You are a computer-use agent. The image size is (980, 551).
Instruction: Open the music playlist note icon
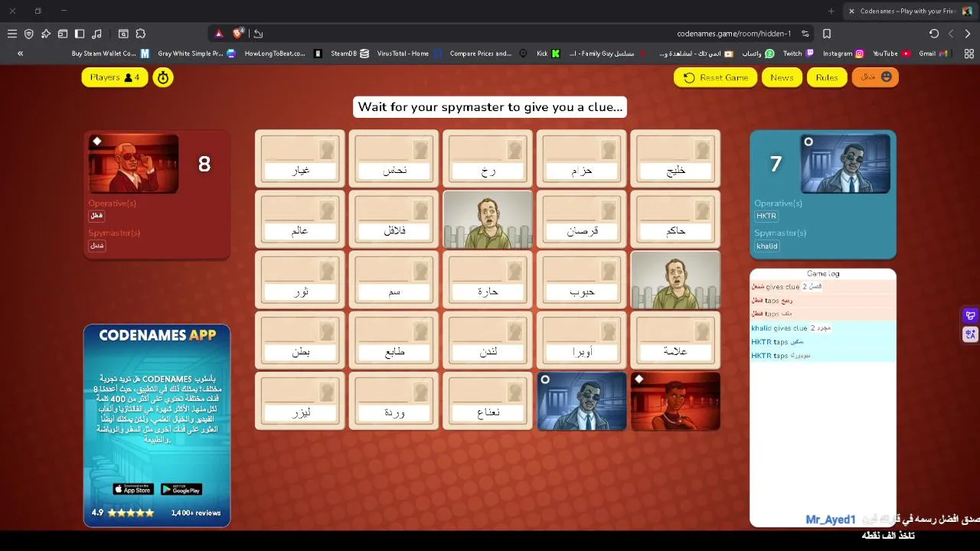click(x=96, y=34)
